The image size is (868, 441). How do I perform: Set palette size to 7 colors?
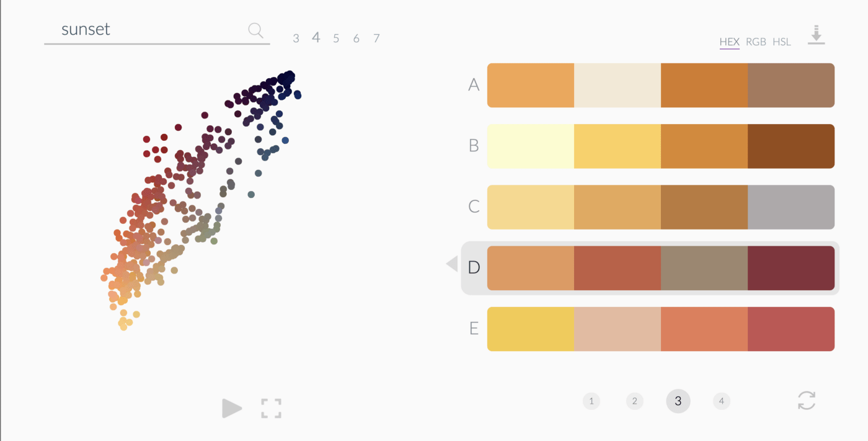[x=376, y=38]
